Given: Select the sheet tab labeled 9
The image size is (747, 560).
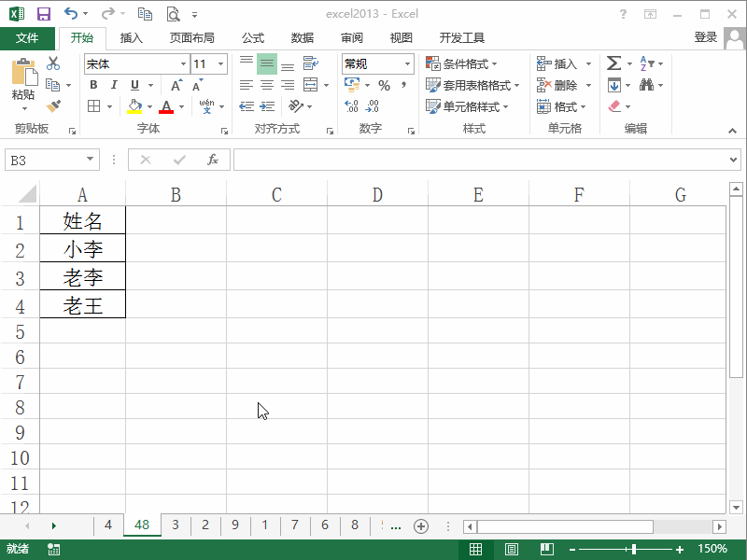Looking at the screenshot, I should pyautogui.click(x=235, y=525).
